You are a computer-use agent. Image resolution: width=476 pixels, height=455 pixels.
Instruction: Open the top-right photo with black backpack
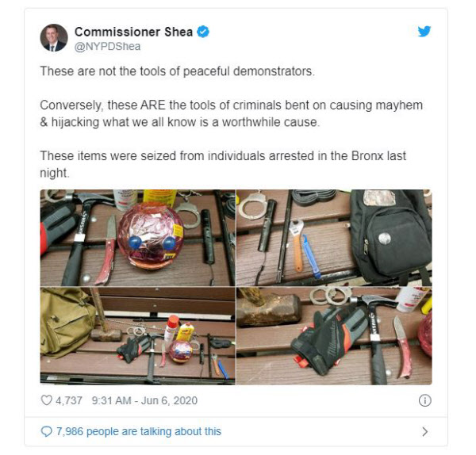(334, 238)
